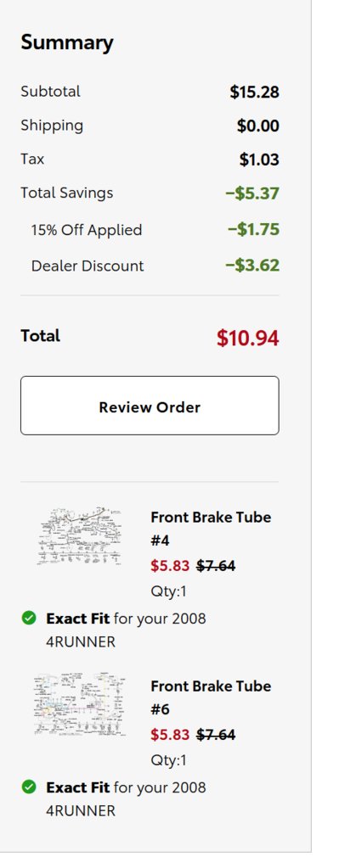Click Exact Fit text for first 4RUNNER item
The width and height of the screenshot is (356, 868).
[x=77, y=619]
